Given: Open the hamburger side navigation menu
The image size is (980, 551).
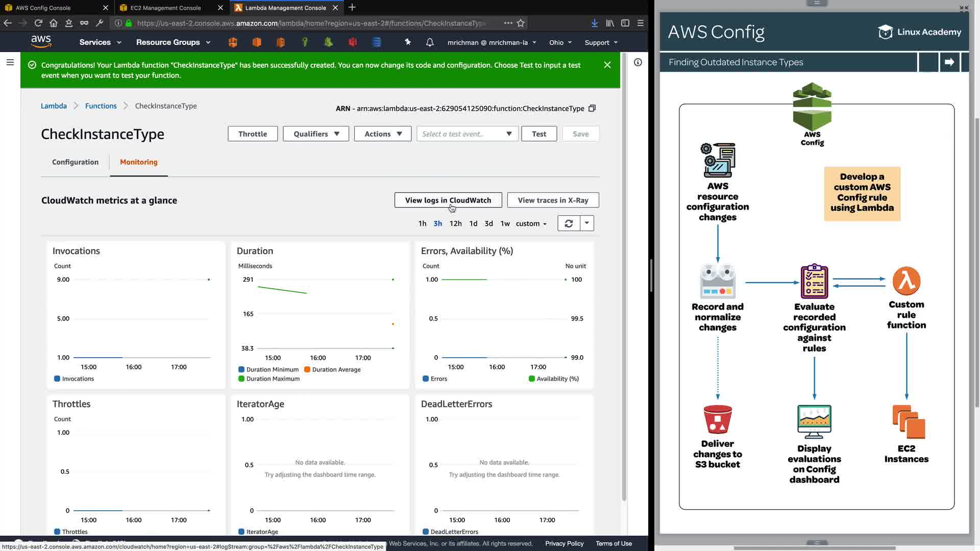Looking at the screenshot, I should pyautogui.click(x=10, y=62).
